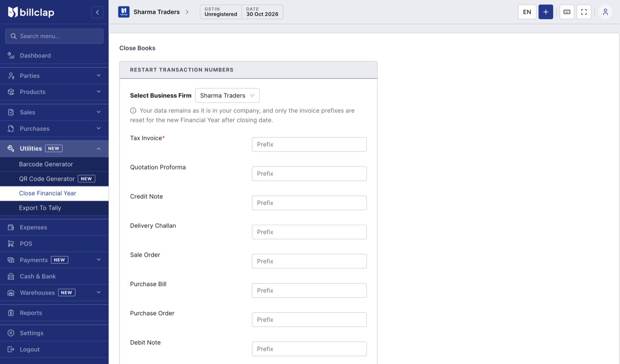The width and height of the screenshot is (620, 364).
Task: Open Export To Tally item
Action: click(54, 208)
